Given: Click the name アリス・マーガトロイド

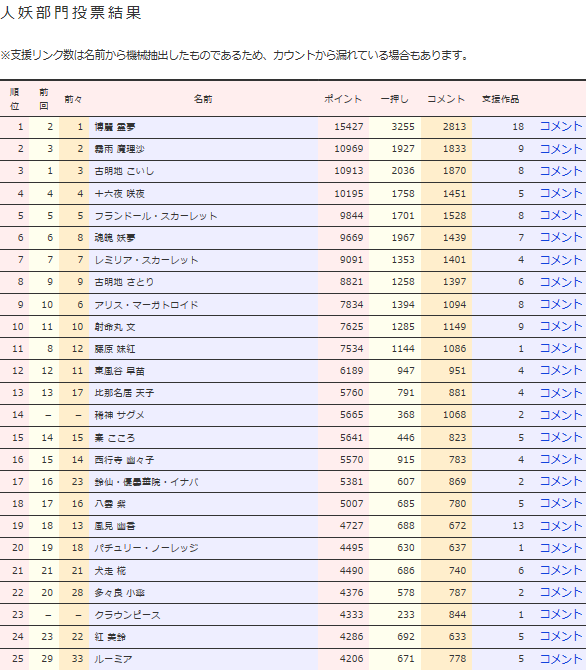Looking at the screenshot, I should (147, 305).
